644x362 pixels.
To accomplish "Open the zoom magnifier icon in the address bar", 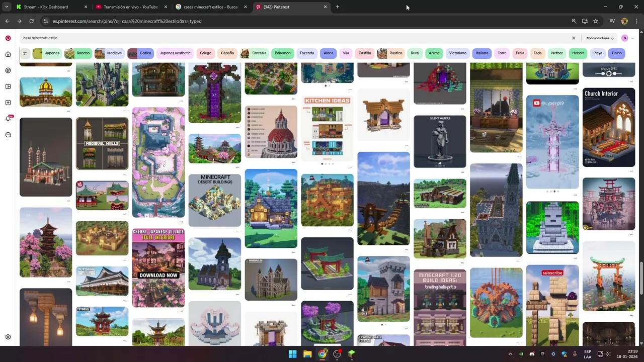I will (574, 21).
